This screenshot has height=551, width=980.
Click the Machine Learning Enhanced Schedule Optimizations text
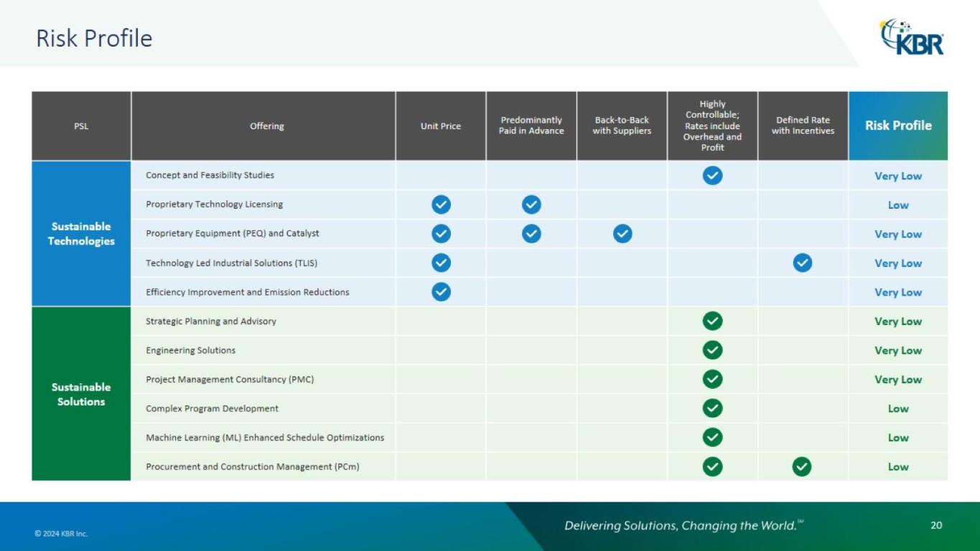265,438
